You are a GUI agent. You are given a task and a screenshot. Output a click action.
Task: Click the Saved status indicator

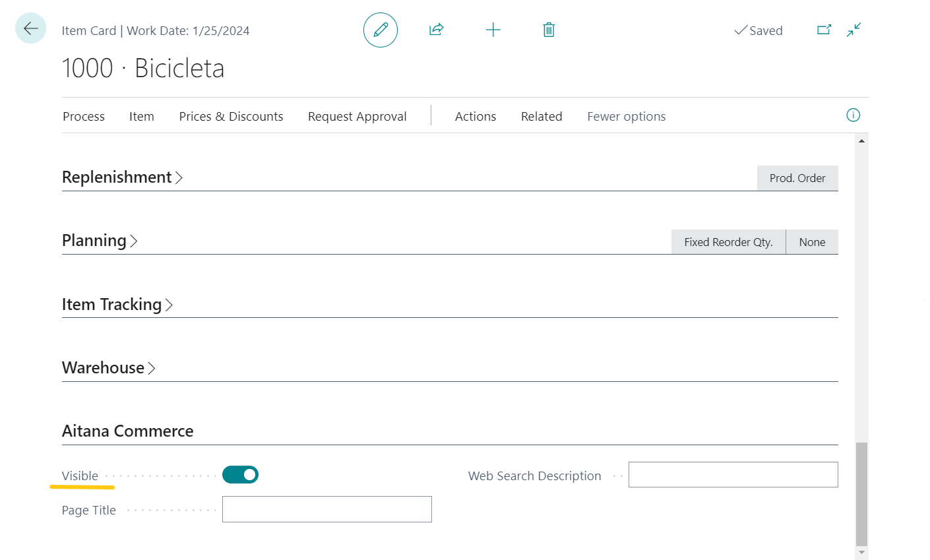coord(759,30)
